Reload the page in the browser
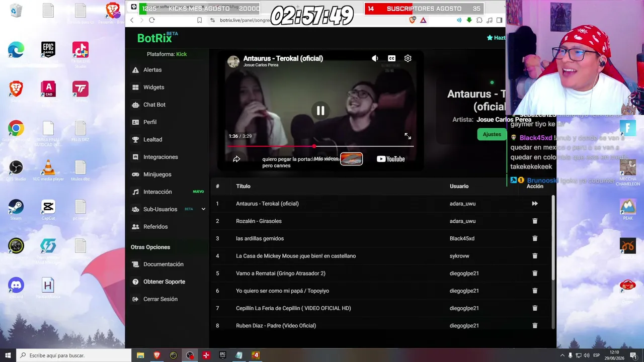This screenshot has width=644, height=362. point(151,20)
